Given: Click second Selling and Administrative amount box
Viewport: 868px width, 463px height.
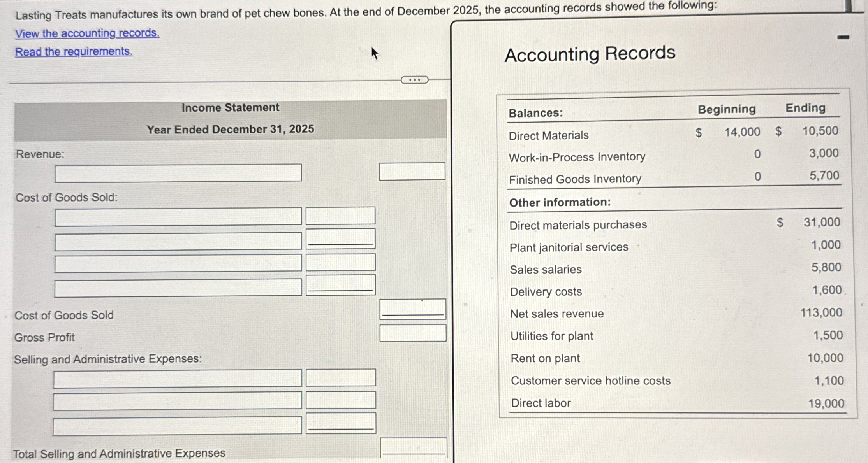Looking at the screenshot, I should [x=340, y=400].
